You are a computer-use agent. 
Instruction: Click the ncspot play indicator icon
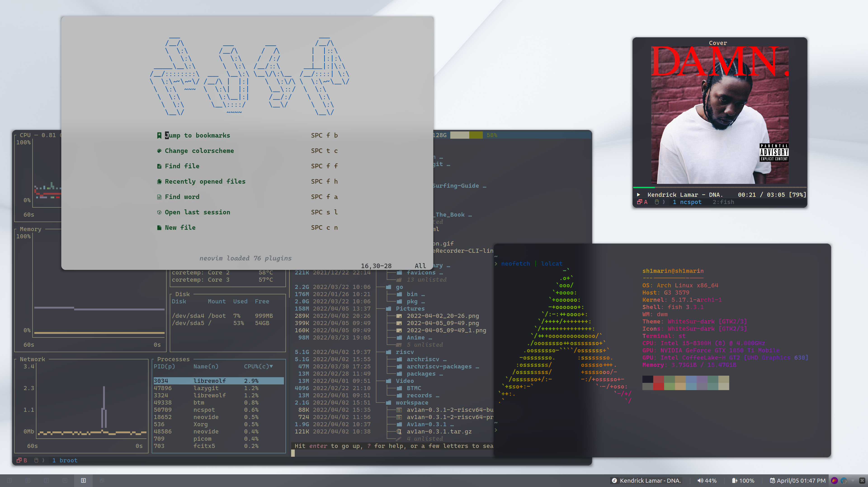point(638,195)
